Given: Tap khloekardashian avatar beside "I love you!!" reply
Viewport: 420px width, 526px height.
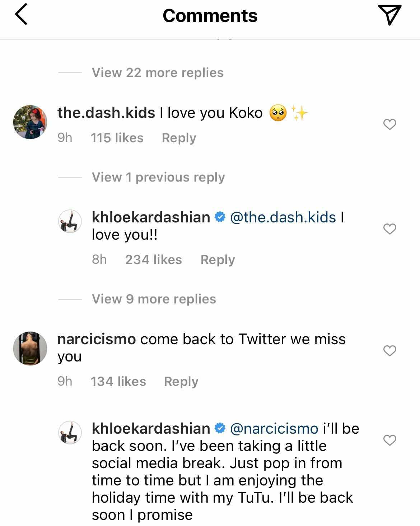Looking at the screenshot, I should pyautogui.click(x=70, y=221).
